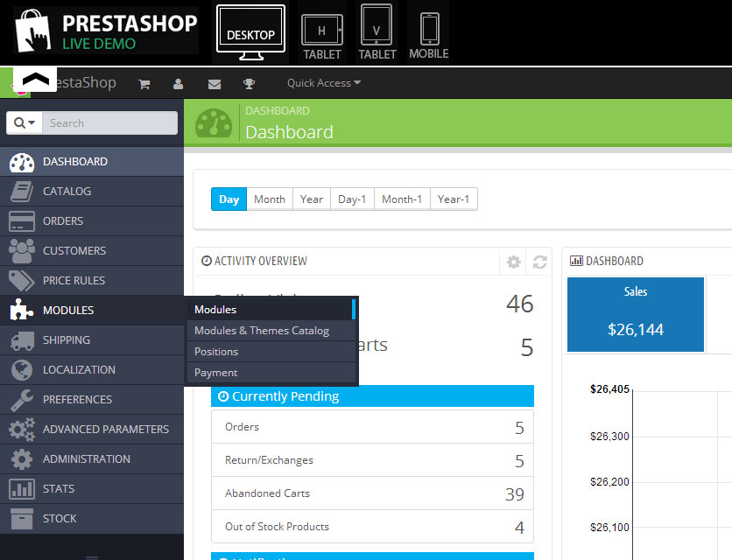Open Orders in the sidebar
The height and width of the screenshot is (560, 732).
92,221
